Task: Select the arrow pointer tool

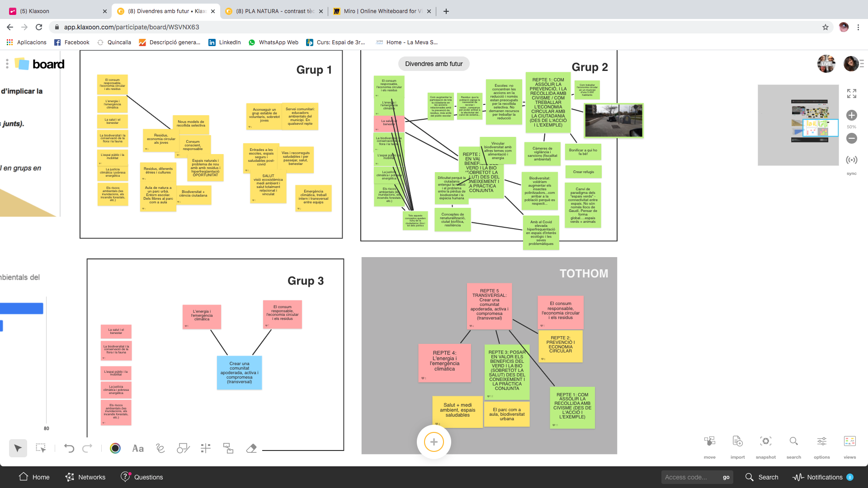Action: point(18,448)
